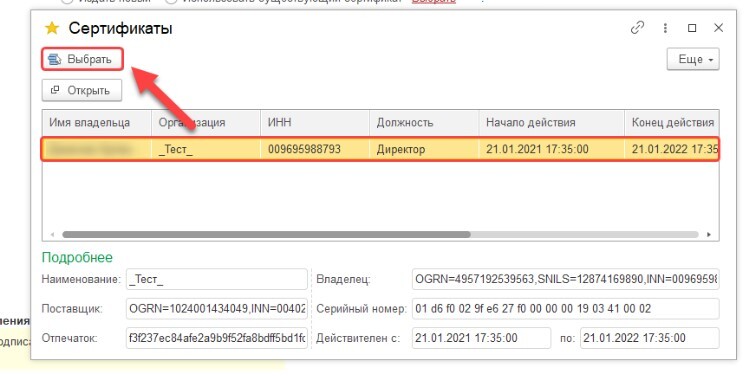This screenshot has height=376, width=756.
Task: Select the blurred owner name cell
Action: 97,149
